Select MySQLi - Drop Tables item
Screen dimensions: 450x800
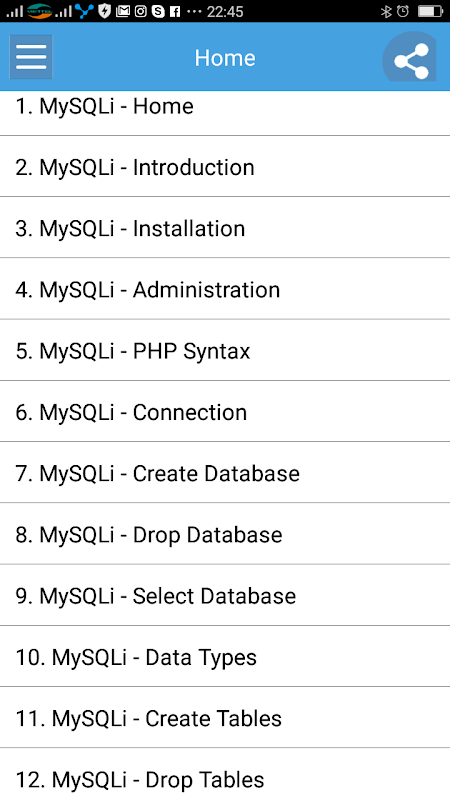(225, 774)
